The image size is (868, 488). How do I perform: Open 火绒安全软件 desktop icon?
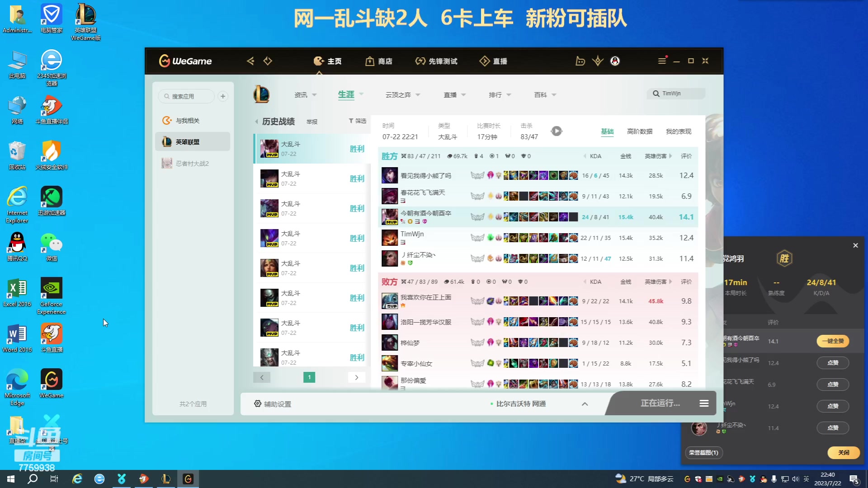click(x=52, y=155)
